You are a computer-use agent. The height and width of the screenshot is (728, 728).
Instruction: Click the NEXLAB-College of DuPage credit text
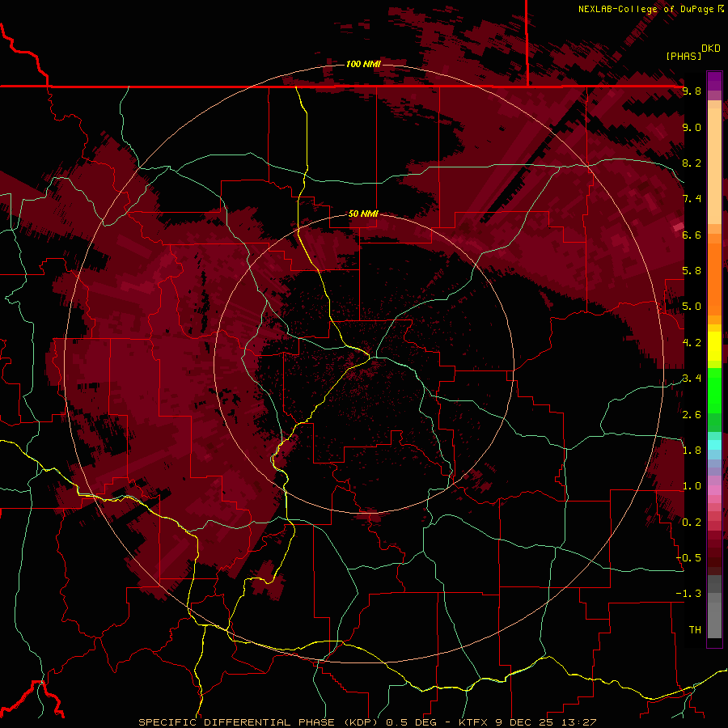(x=646, y=9)
